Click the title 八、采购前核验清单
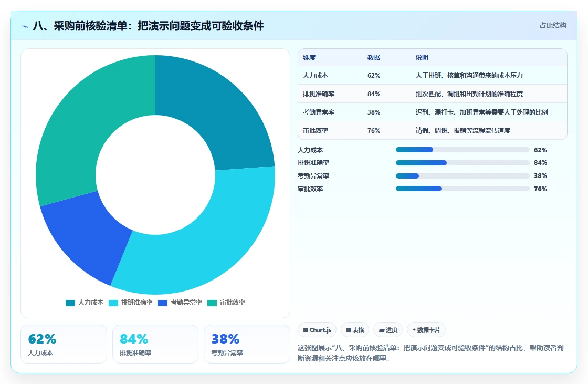588x384 pixels. click(x=148, y=26)
